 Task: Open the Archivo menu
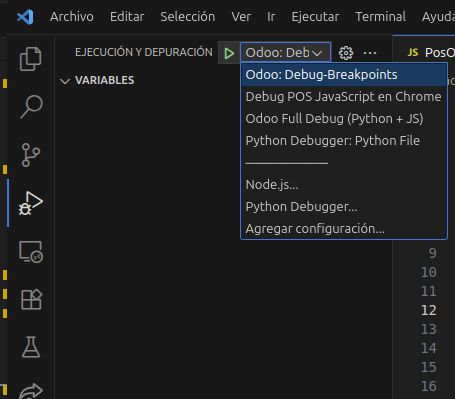72,17
